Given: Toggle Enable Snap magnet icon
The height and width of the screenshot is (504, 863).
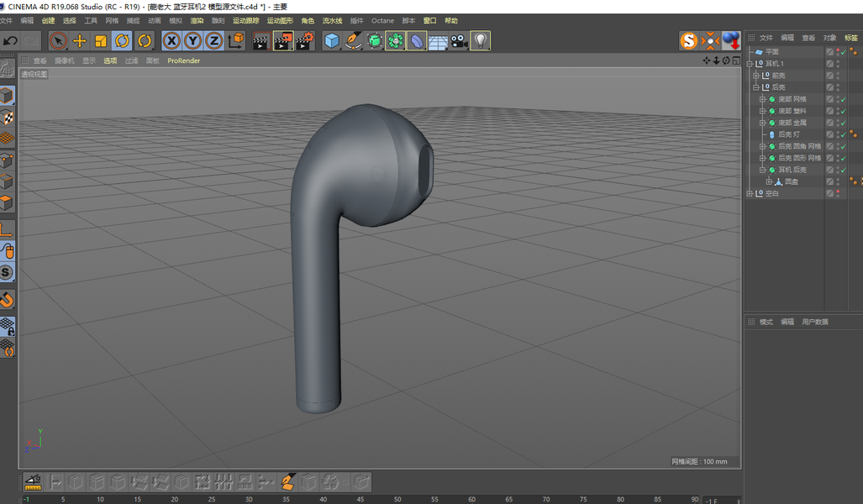Looking at the screenshot, I should (x=7, y=300).
